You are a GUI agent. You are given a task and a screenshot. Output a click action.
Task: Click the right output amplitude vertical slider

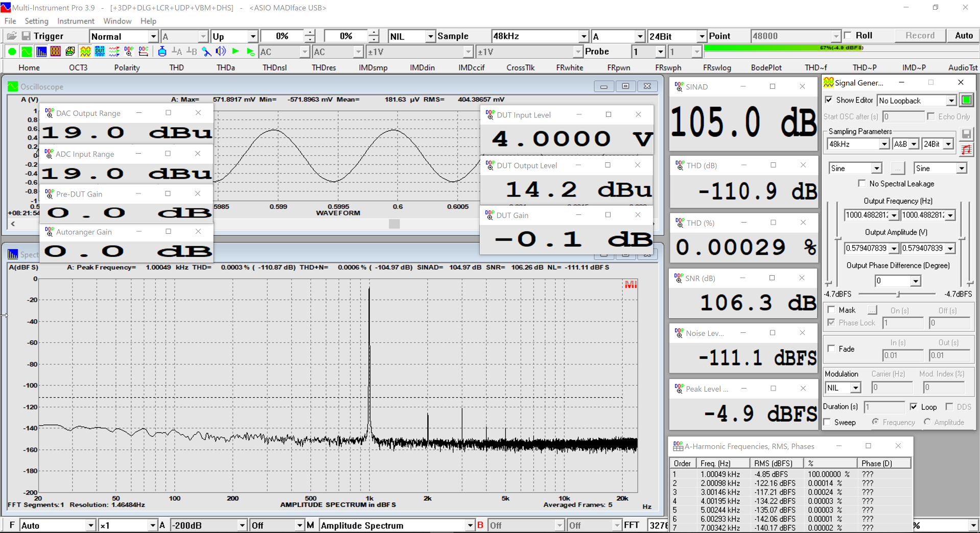(x=962, y=244)
